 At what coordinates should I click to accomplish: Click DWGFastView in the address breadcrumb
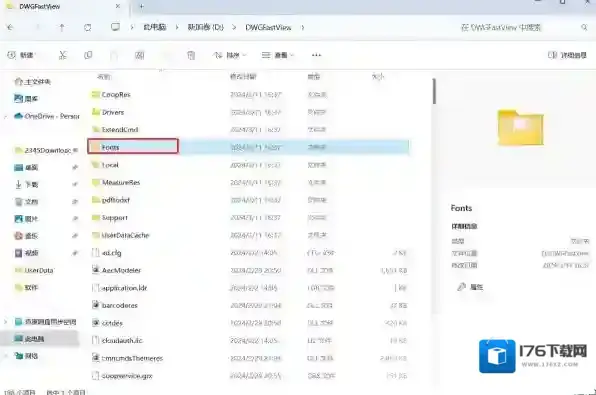(268, 27)
